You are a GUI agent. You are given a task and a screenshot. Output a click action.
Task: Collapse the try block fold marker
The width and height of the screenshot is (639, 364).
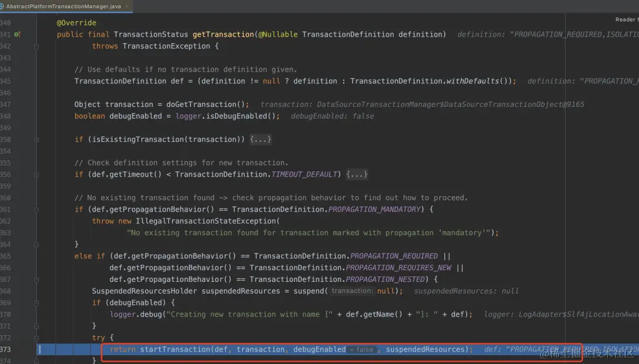pos(36,338)
